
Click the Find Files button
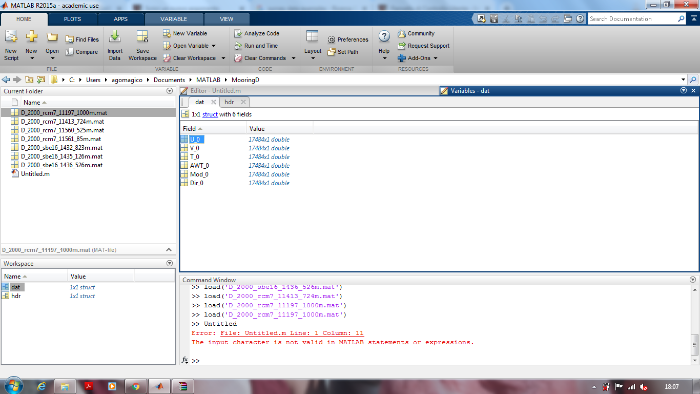point(82,39)
